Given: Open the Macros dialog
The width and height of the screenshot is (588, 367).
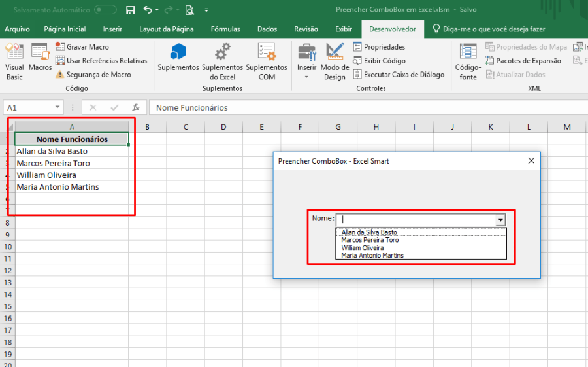Looking at the screenshot, I should [x=40, y=57].
